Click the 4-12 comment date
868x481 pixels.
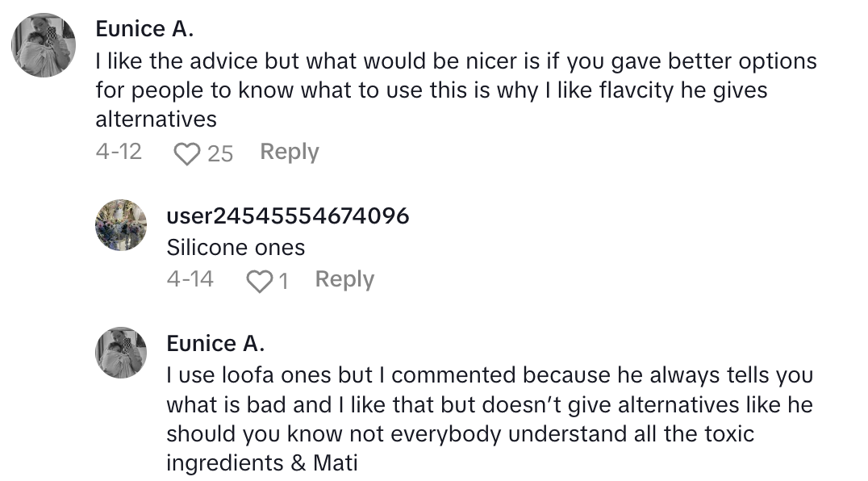tap(119, 152)
